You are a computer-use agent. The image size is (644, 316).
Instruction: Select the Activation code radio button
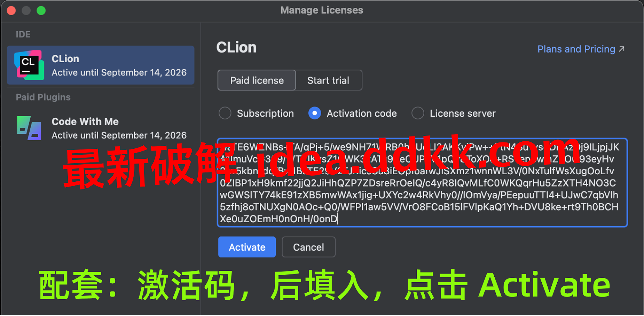point(315,113)
